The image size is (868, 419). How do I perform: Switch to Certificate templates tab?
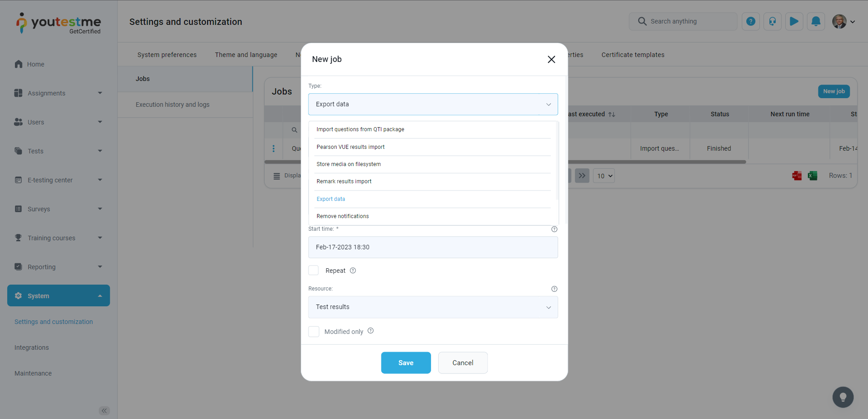click(632, 55)
